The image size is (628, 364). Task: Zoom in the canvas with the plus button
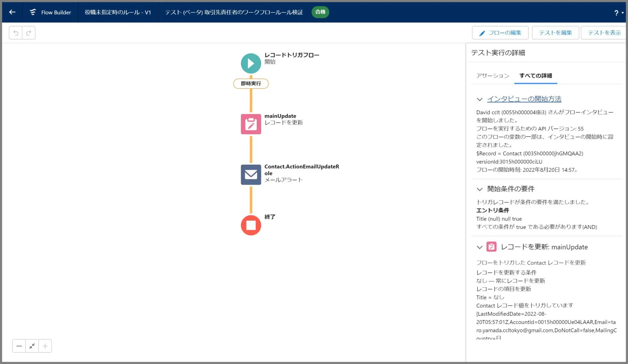[45, 346]
